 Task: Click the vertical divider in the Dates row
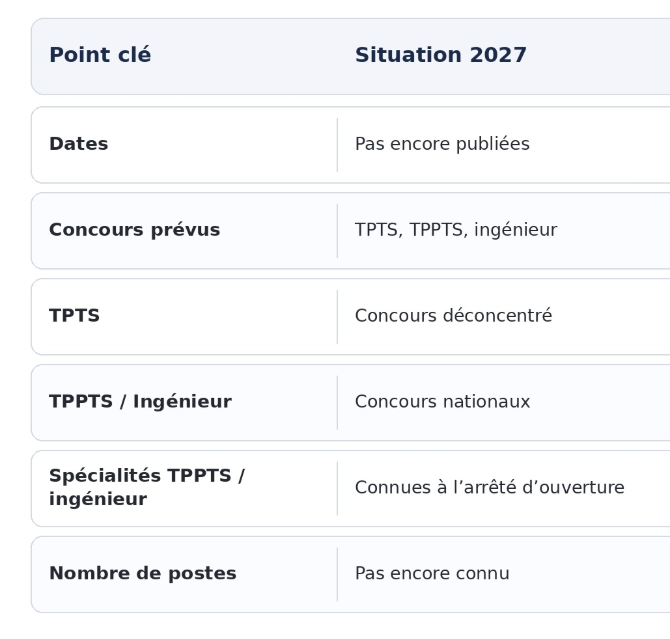(337, 144)
